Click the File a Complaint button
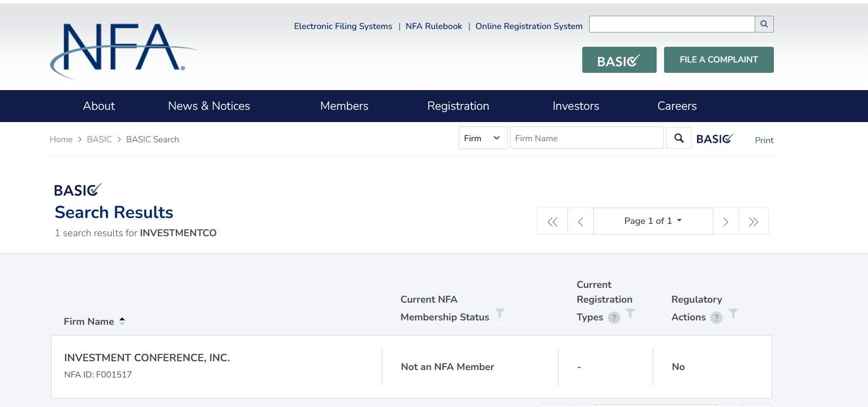 point(719,60)
